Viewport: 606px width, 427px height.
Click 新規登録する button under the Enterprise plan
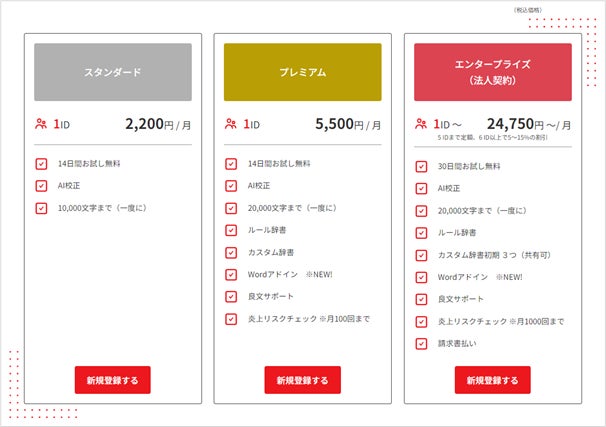pos(492,380)
